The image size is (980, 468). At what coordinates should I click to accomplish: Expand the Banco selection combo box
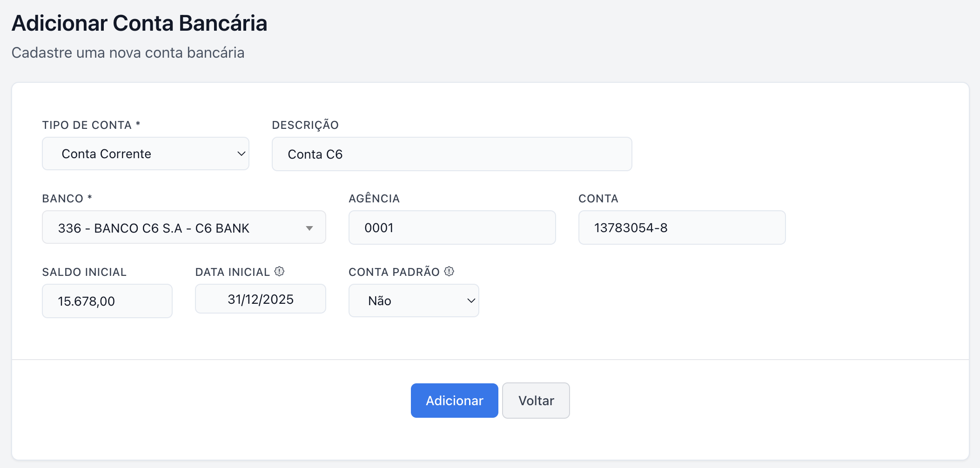click(x=184, y=227)
